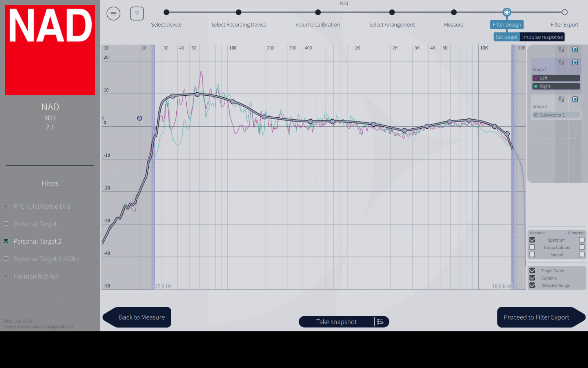
Task: Uncheck the Personal Target 2 filter
Action: point(6,241)
